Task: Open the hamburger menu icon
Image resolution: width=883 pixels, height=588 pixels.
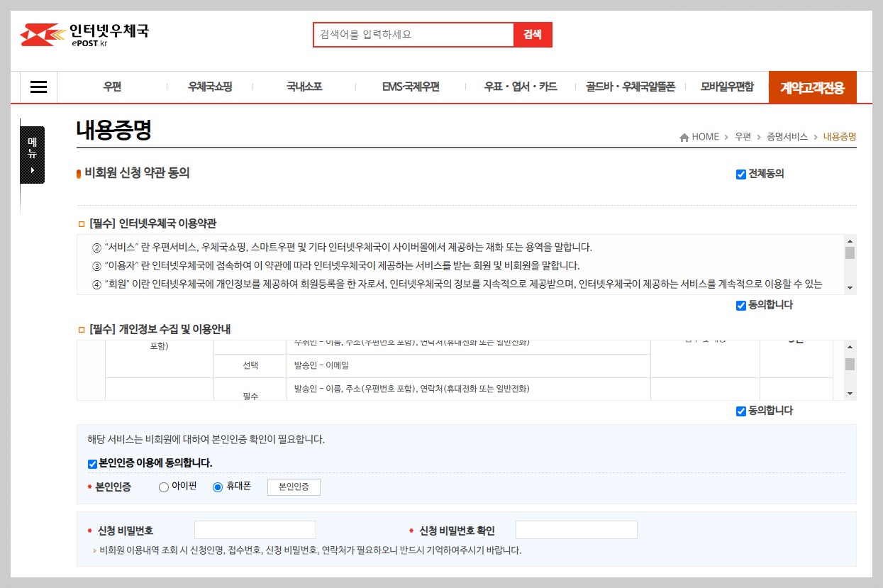Action: pos(38,87)
